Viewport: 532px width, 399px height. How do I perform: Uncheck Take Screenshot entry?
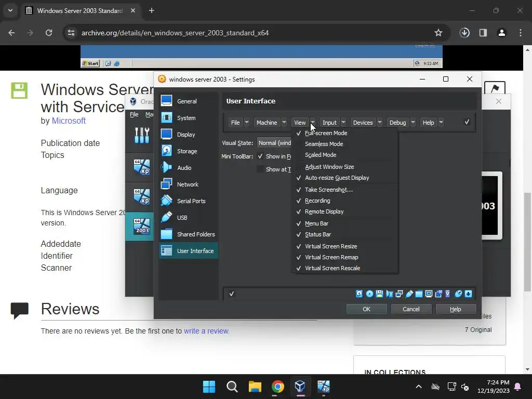click(344, 190)
